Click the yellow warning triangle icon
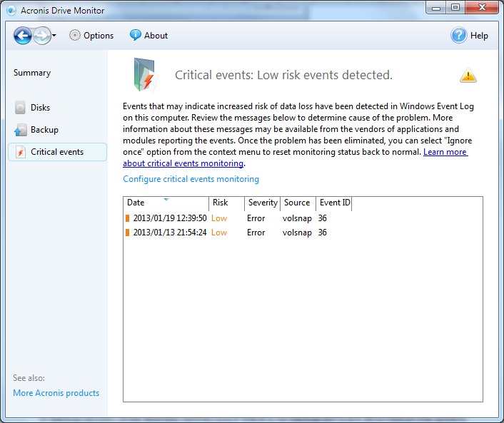The width and height of the screenshot is (504, 423). click(x=468, y=75)
